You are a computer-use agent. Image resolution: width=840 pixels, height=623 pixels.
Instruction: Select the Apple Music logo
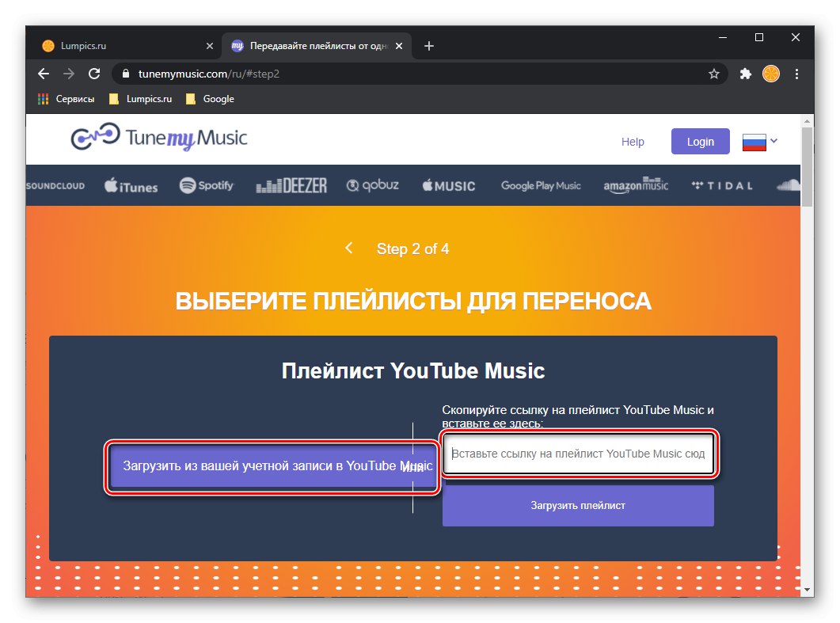449,186
